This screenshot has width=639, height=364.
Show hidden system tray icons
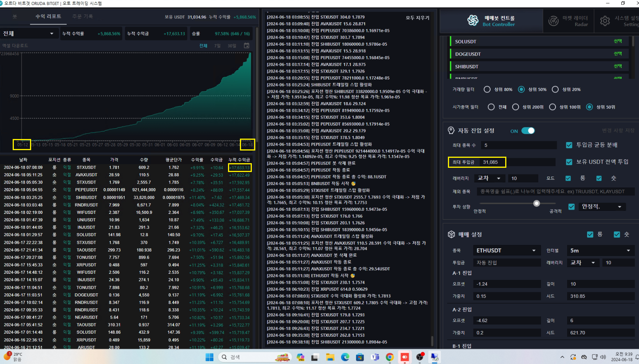pos(562,357)
